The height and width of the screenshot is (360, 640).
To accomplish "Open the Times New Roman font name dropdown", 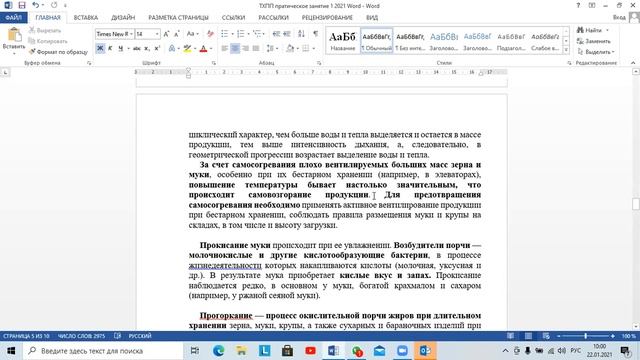I will 131,34.
